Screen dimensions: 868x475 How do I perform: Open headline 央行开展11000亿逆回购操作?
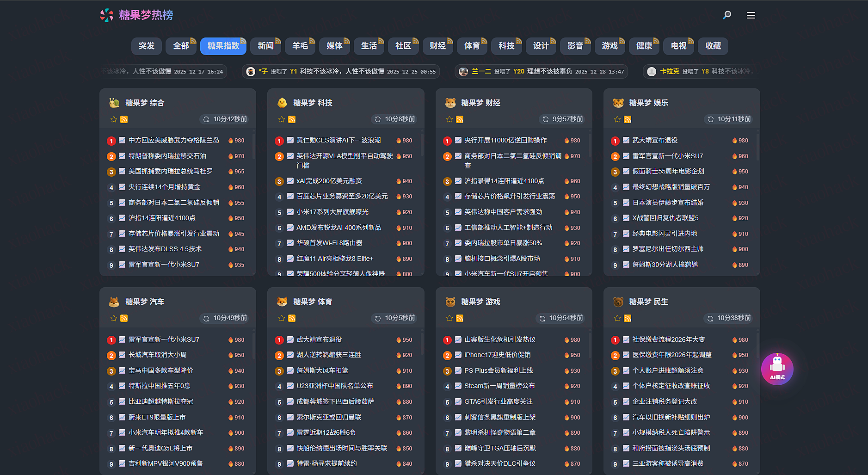[505, 140]
